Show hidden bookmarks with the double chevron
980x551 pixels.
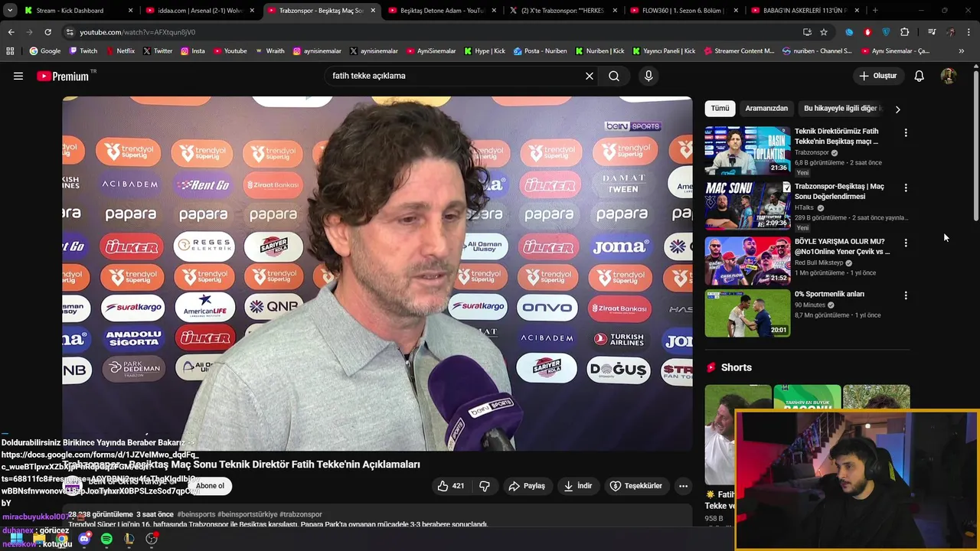pyautogui.click(x=961, y=51)
